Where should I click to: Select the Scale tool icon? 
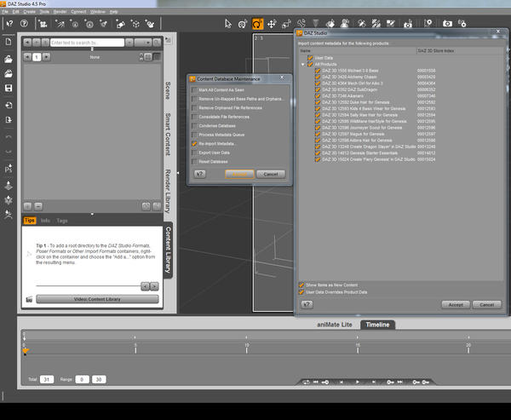pyautogui.click(x=286, y=24)
